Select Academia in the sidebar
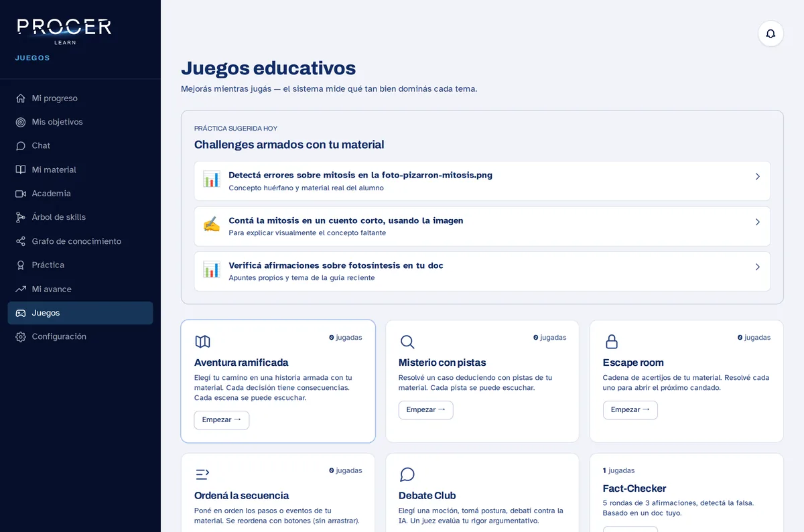 80,194
